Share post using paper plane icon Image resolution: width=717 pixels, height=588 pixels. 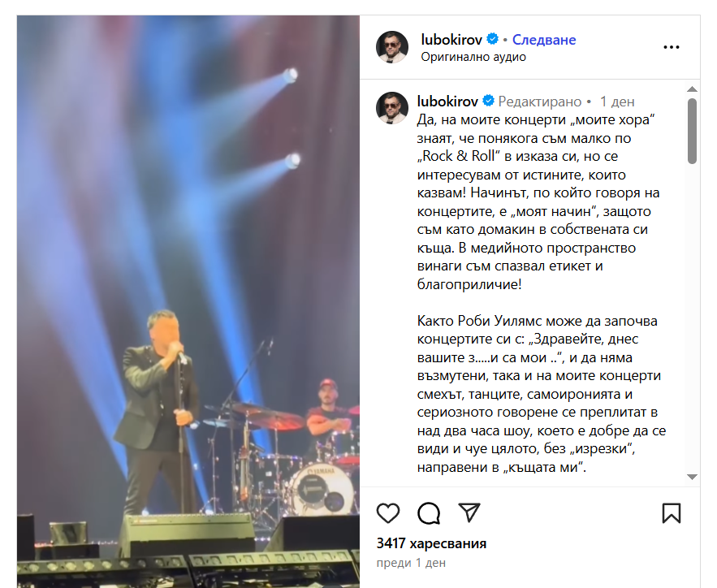click(469, 512)
